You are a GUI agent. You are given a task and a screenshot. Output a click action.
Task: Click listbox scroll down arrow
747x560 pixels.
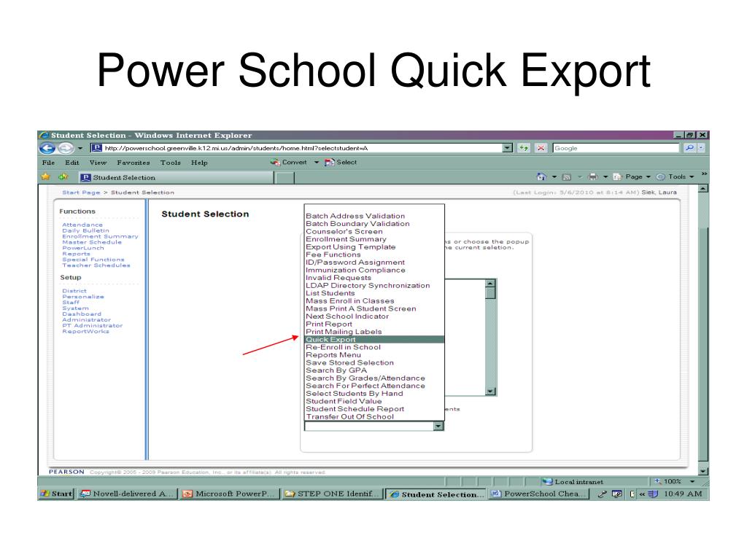pyautogui.click(x=490, y=391)
